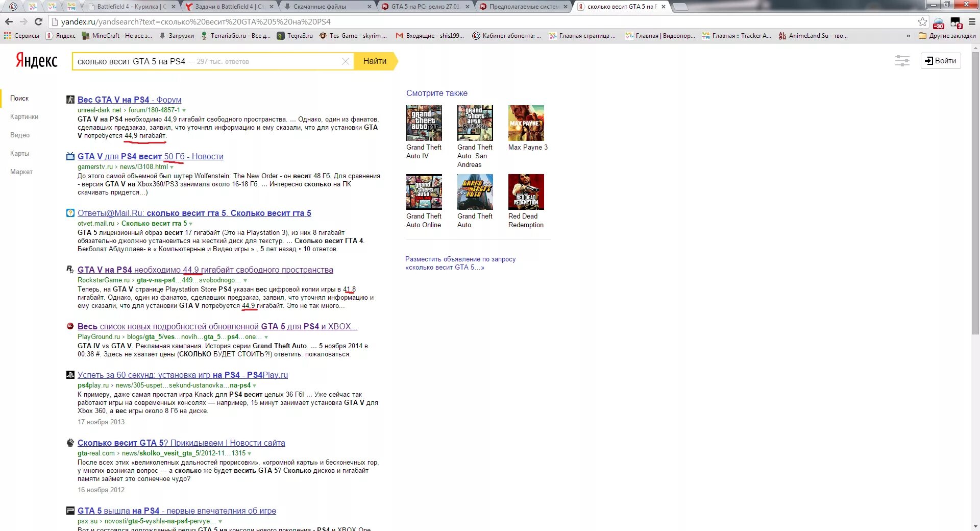
Task: Expand options for RockstarGame.ru result
Action: pos(245,280)
